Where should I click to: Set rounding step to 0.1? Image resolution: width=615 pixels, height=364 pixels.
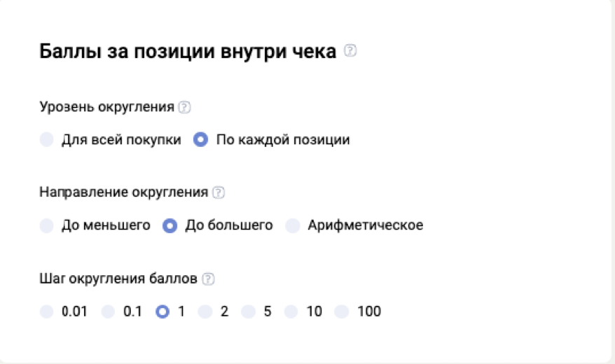[108, 311]
